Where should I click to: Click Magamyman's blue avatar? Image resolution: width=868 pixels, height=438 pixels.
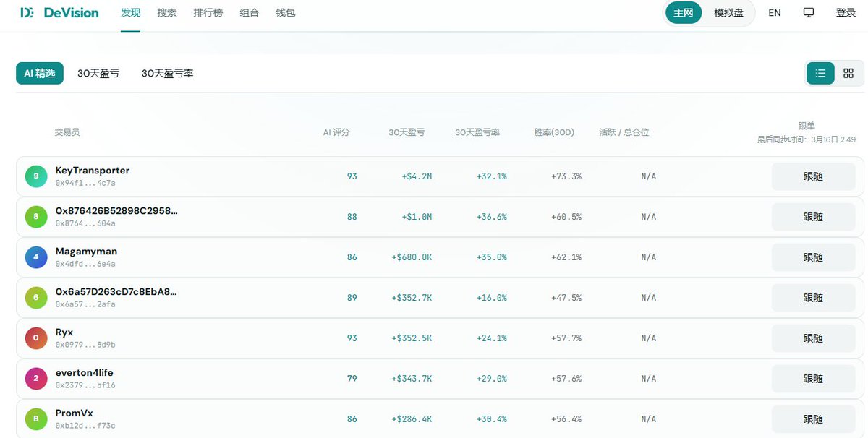tap(36, 257)
